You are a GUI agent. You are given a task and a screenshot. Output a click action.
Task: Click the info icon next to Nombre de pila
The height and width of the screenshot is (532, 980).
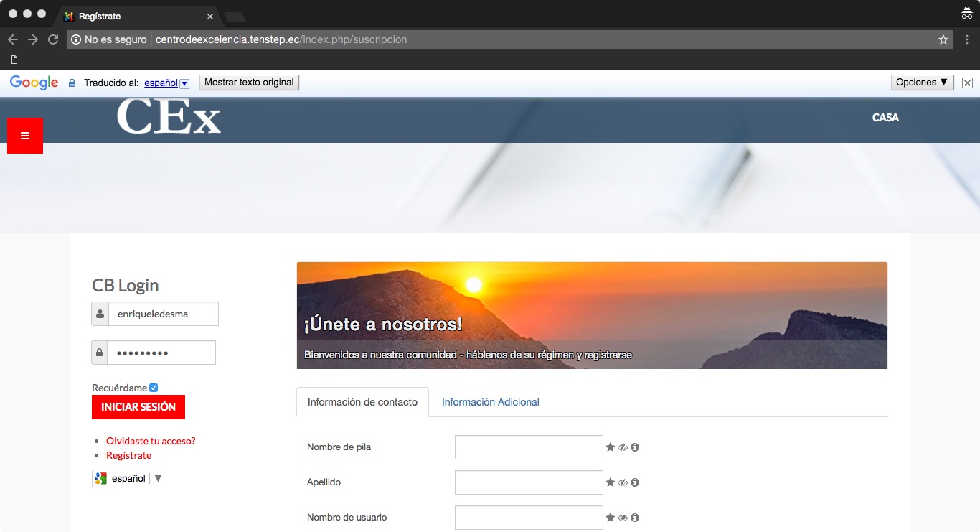click(x=635, y=447)
